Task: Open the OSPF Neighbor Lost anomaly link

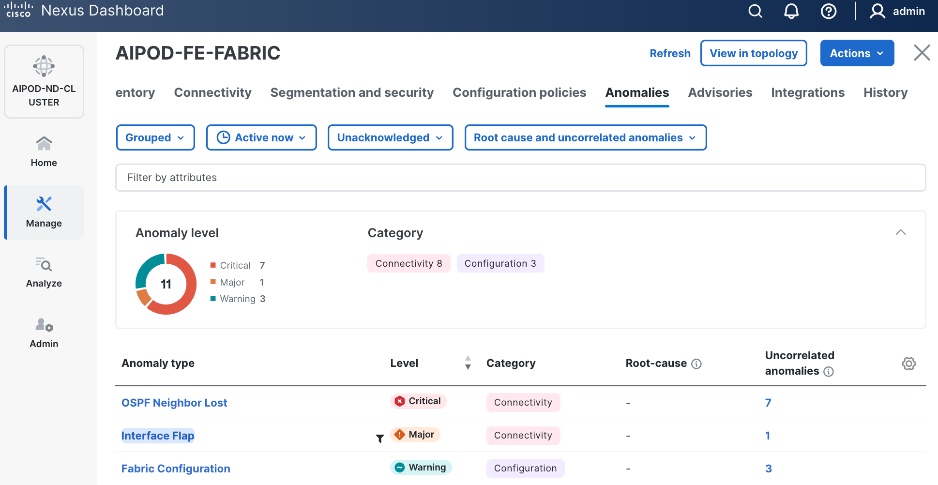Action: (x=174, y=403)
